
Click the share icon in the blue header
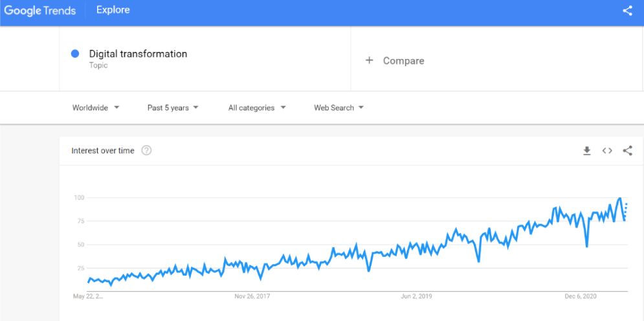tap(627, 10)
